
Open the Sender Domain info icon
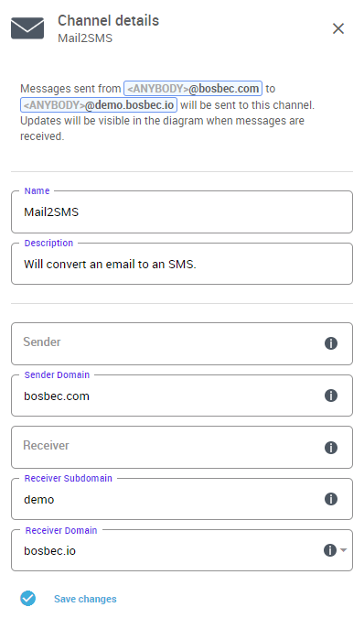(x=330, y=396)
